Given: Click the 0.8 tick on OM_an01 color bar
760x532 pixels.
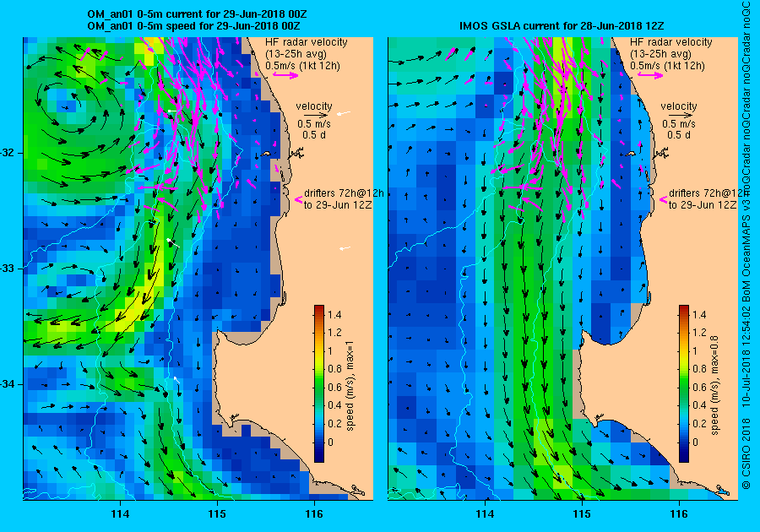Looking at the screenshot, I should click(x=334, y=369).
